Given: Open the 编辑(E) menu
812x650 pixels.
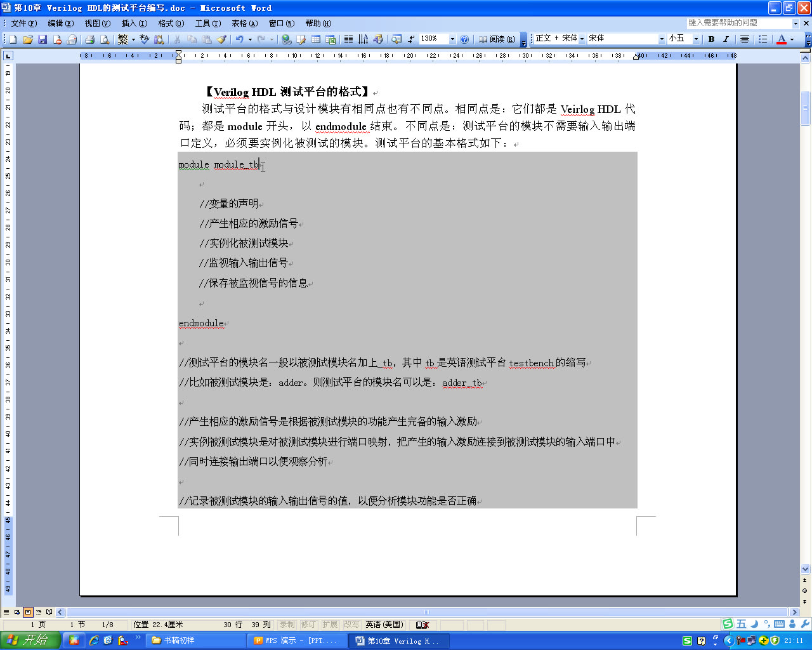Looking at the screenshot, I should (x=61, y=23).
